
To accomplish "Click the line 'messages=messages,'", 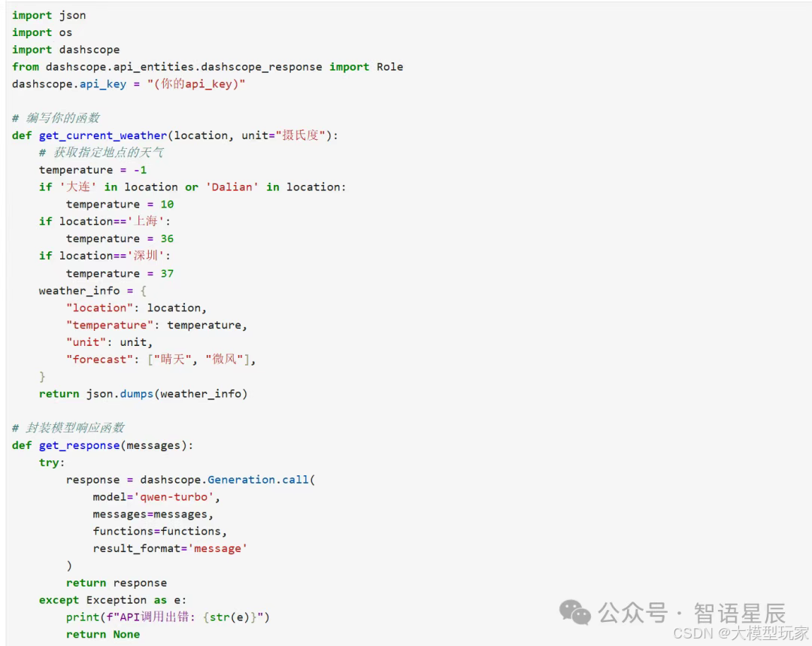I will [153, 514].
